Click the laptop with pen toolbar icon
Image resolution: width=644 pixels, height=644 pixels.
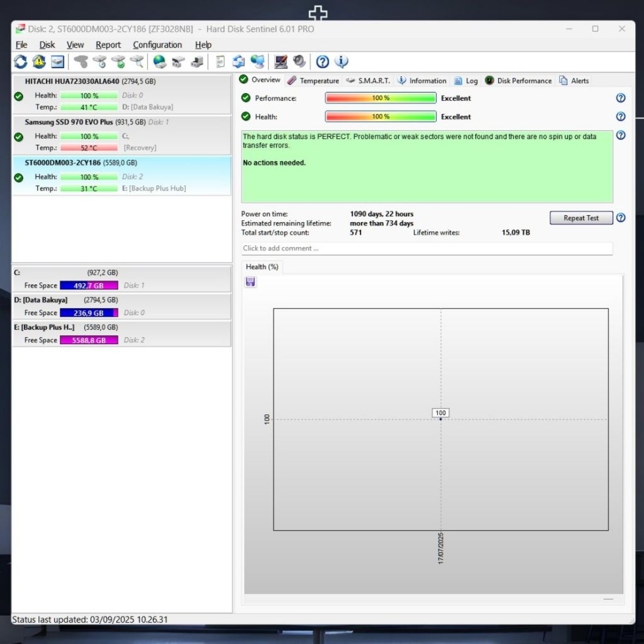[x=281, y=62]
